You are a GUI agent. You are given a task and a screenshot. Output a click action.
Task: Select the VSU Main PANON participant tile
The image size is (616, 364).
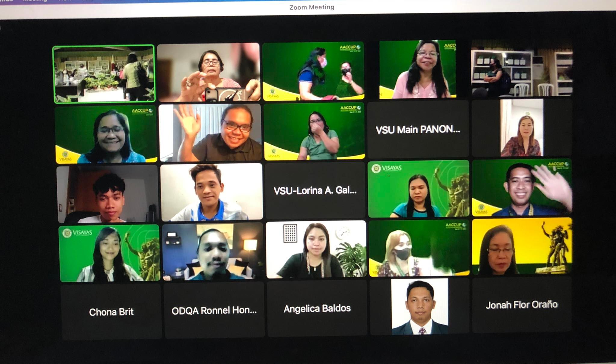(x=418, y=130)
